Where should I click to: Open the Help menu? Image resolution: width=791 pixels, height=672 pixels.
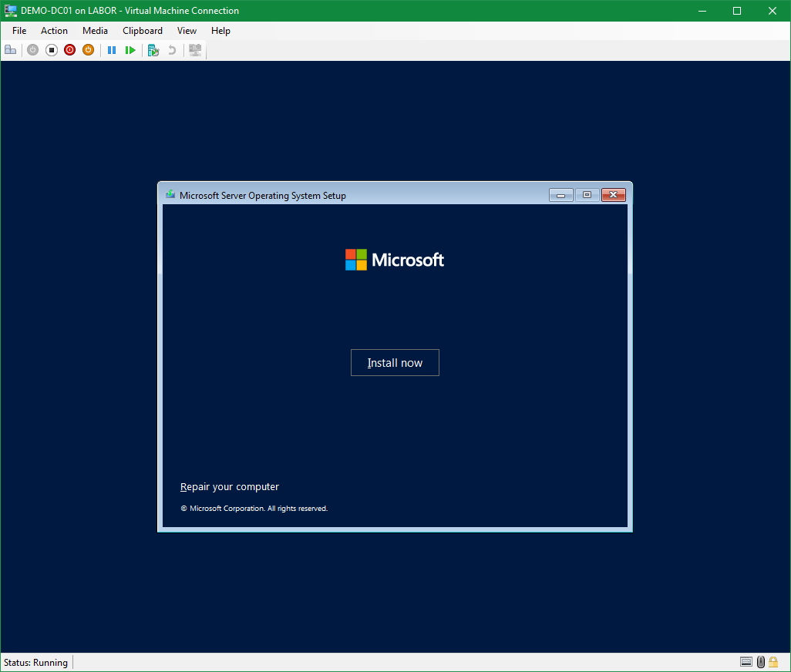tap(220, 31)
